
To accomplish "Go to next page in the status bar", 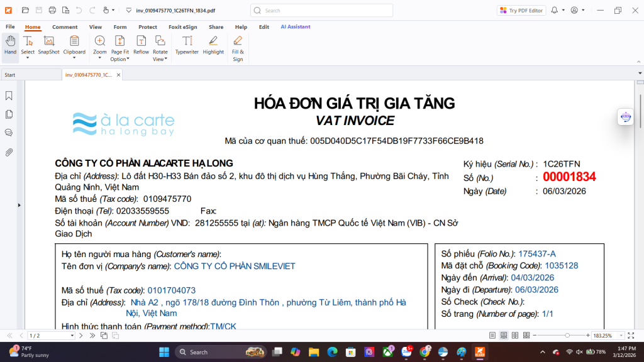I will click(81, 336).
